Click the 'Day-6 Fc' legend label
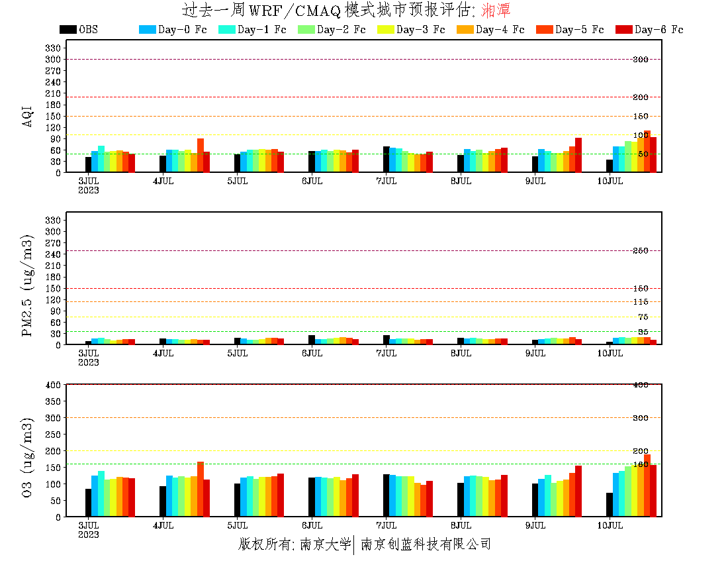 coord(659,29)
